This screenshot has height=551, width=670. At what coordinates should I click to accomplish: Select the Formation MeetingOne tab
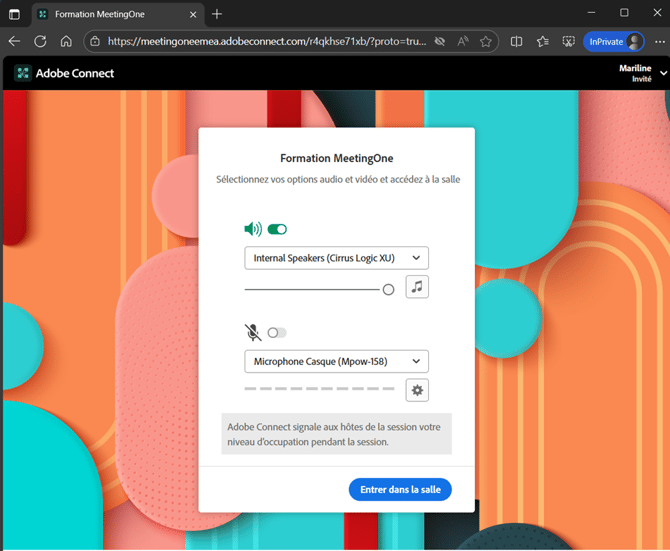pyautogui.click(x=118, y=14)
